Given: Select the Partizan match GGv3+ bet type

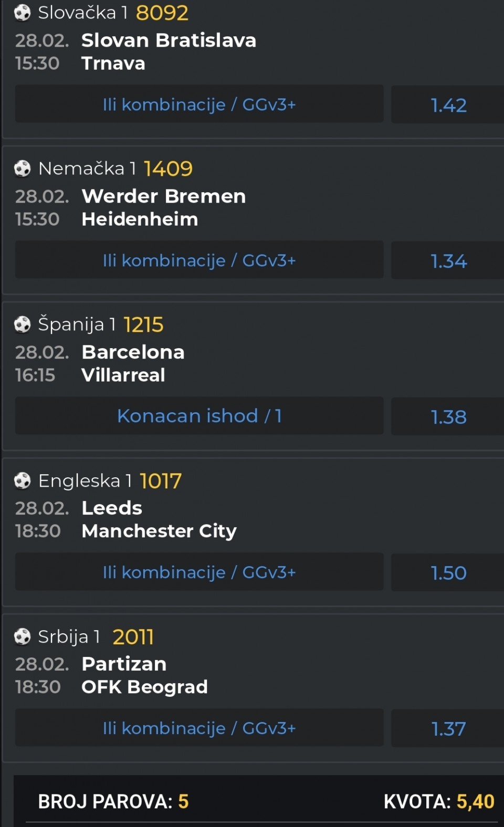Looking at the screenshot, I should coord(199,728).
